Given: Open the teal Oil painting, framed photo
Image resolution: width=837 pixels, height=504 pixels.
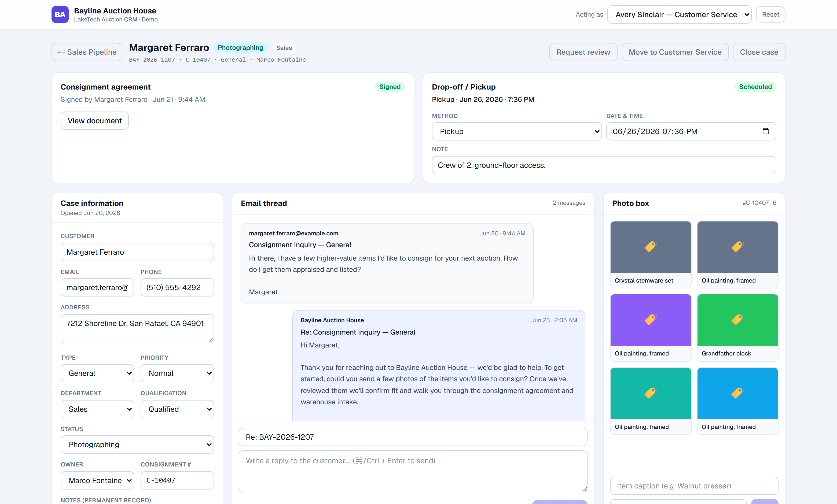Looking at the screenshot, I should point(651,401).
